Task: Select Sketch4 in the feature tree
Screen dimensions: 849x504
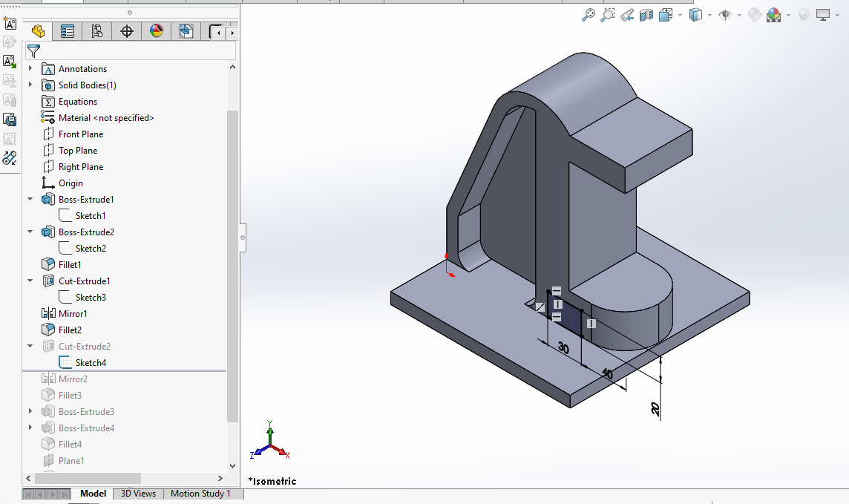Action: click(91, 362)
